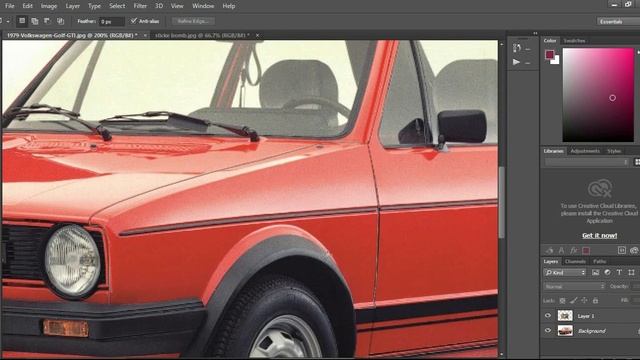Screen dimensions: 640x360
Task: Click the add graphic icon in Libraries
Action: (550, 250)
